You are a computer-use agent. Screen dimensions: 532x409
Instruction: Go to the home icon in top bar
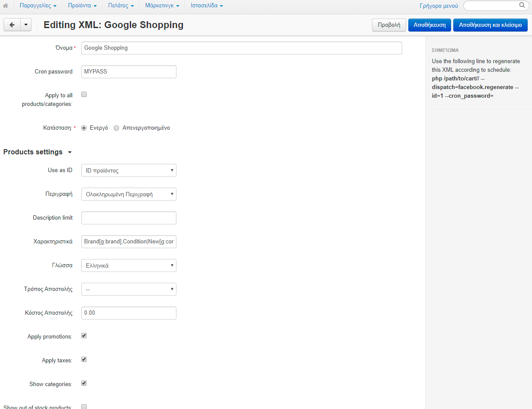(x=6, y=6)
